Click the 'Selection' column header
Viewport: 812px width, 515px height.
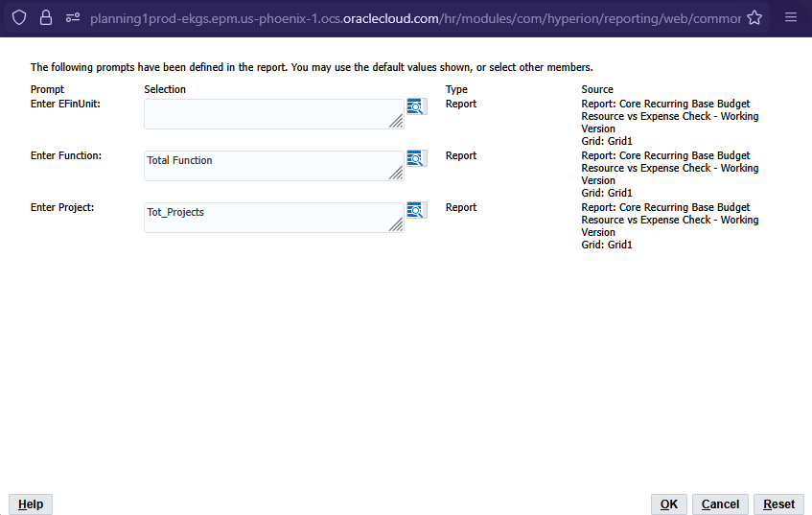tap(165, 89)
